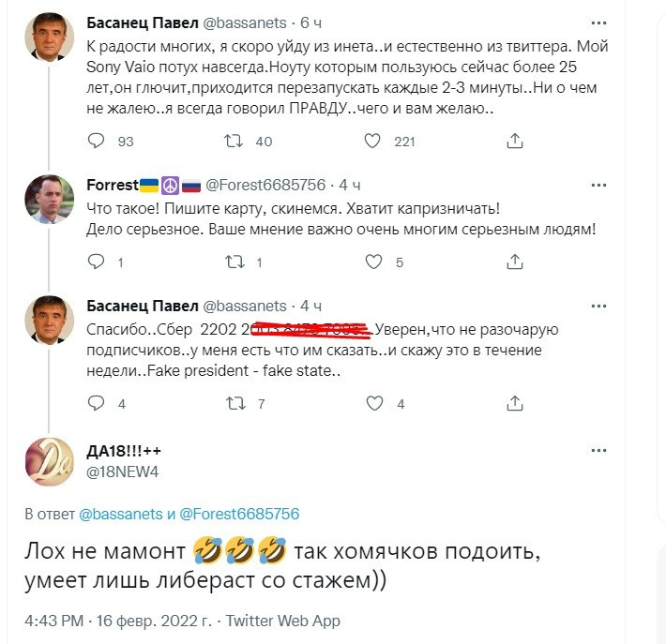Open more options on Forrest's tweet

(598, 184)
